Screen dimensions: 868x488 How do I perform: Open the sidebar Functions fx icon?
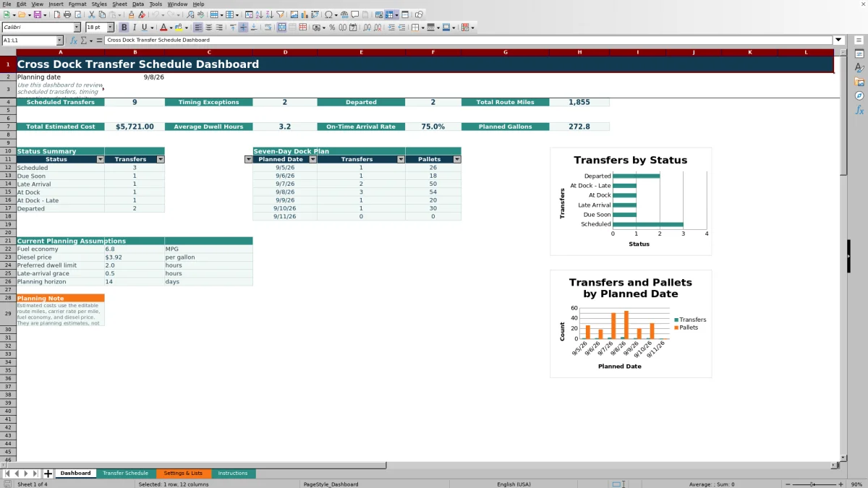pyautogui.click(x=859, y=110)
